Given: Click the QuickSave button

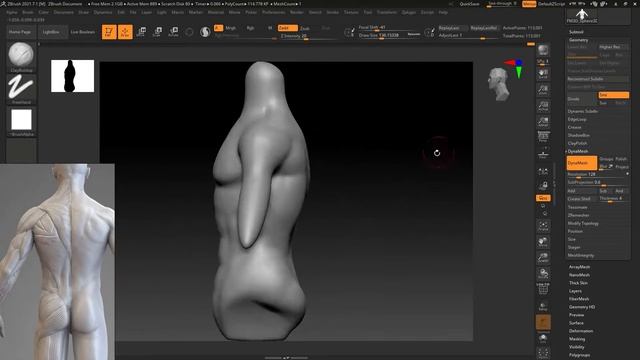Looking at the screenshot, I should pos(469,4).
